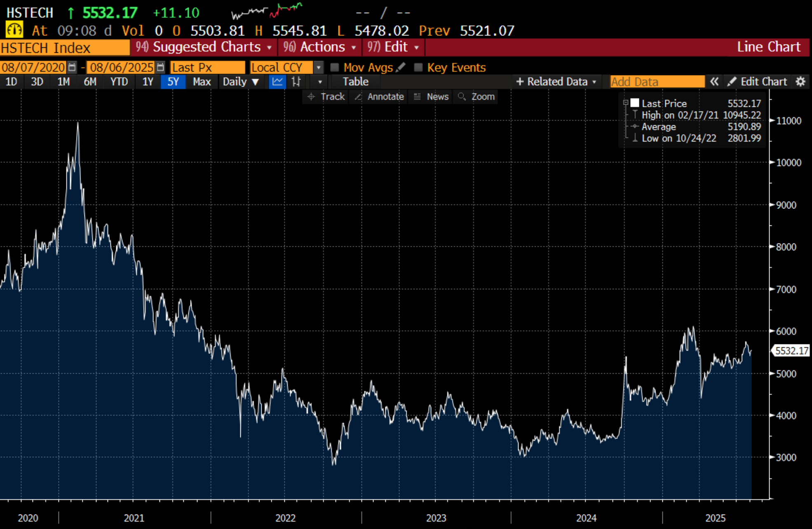Activate the Track crosshair tool
The width and height of the screenshot is (812, 529).
326,96
